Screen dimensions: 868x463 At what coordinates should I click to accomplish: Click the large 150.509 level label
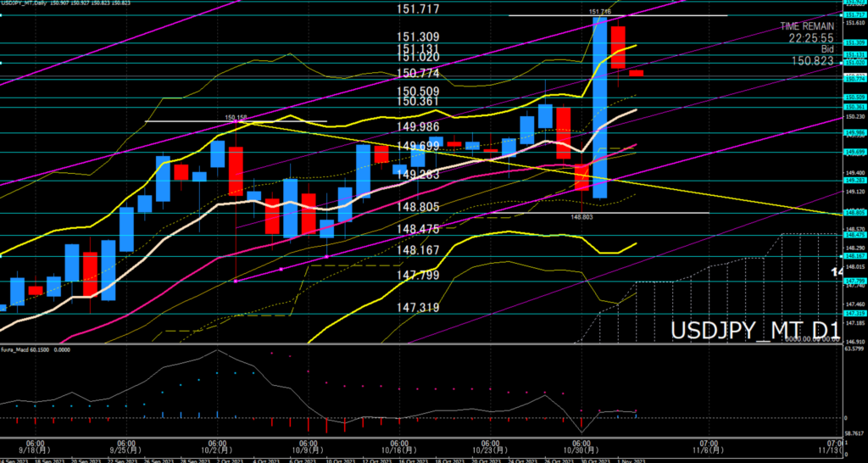(418, 92)
